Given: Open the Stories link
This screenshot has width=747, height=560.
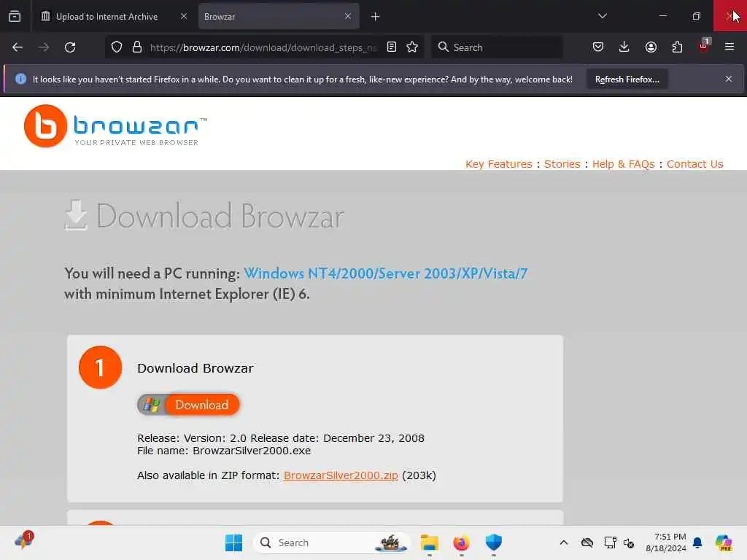Looking at the screenshot, I should point(562,164).
